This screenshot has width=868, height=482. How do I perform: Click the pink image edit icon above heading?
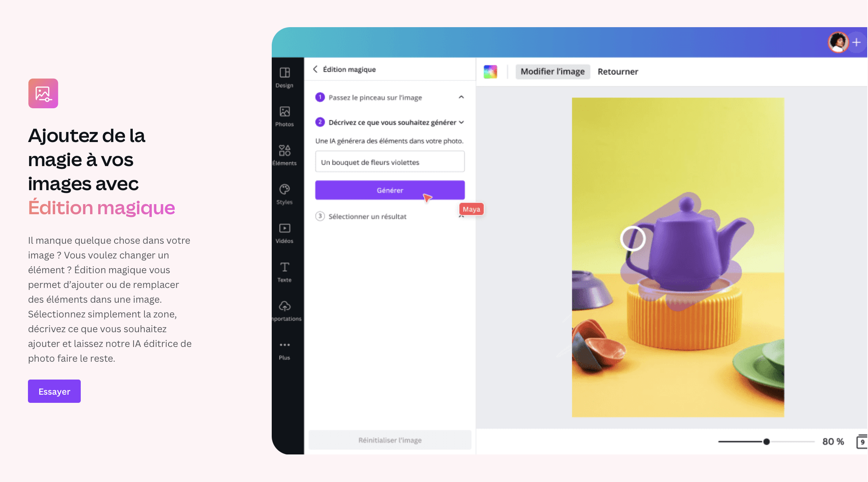[x=43, y=94]
